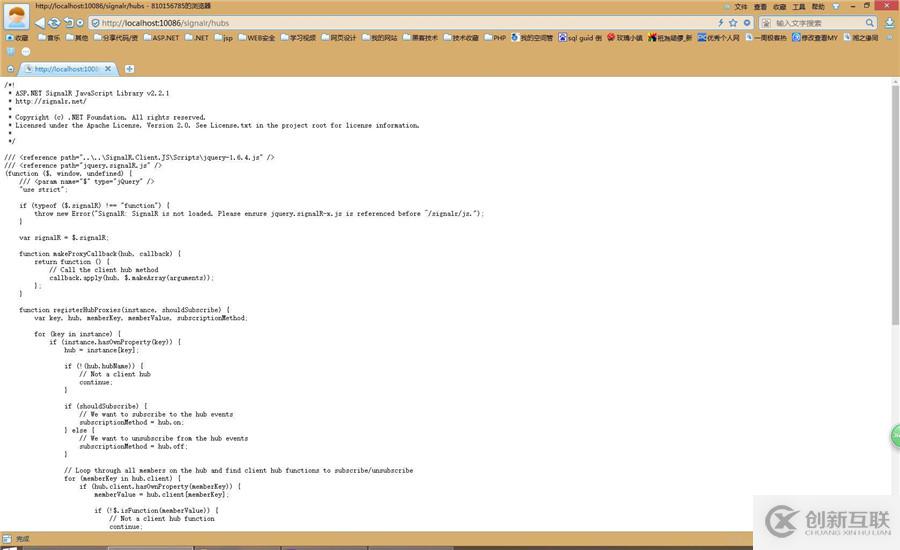Click the green floating side button
The image size is (900, 550).
895,436
